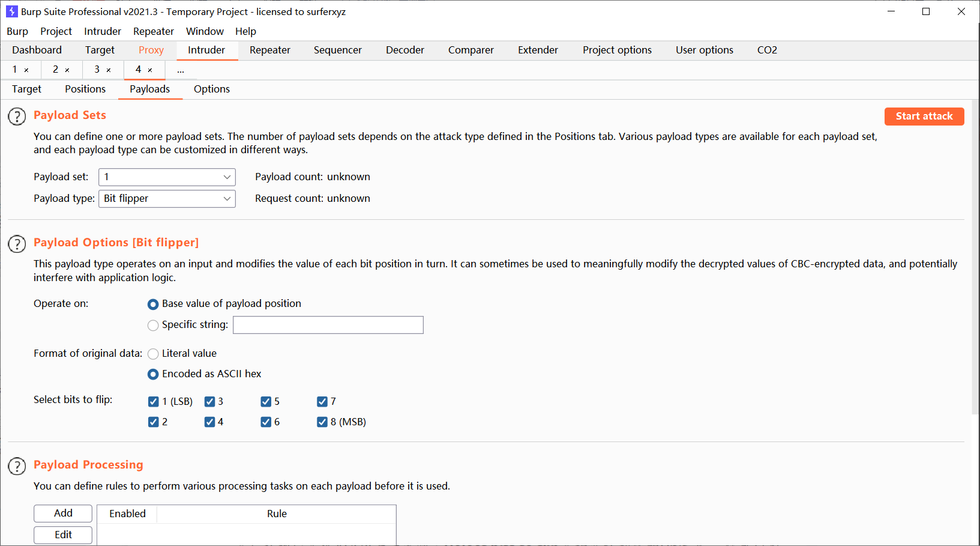Open the Intruder Target sub-tab
980x546 pixels.
[x=26, y=89]
